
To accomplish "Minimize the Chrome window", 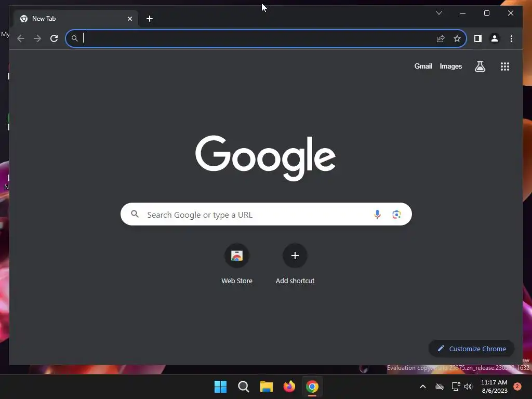I will point(463,13).
